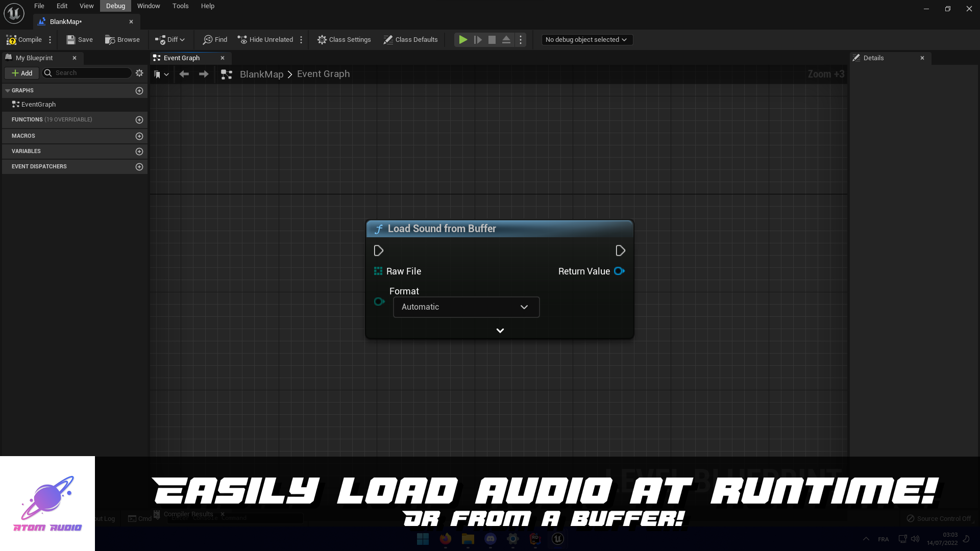Click the Format input pin
980x551 pixels.
[379, 302]
